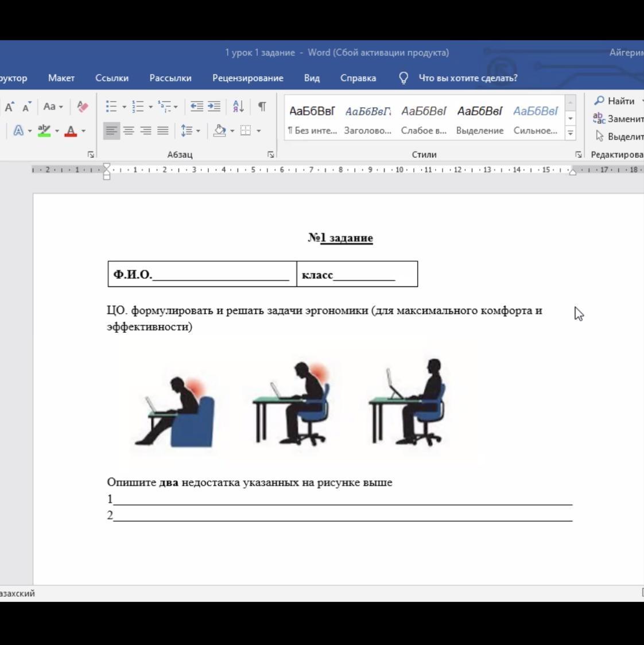Increase the paragraph indent

(x=214, y=107)
